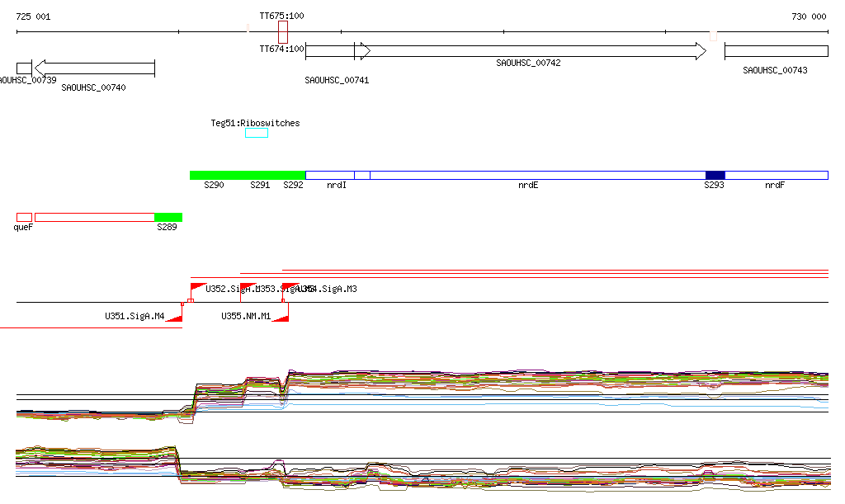845x504 pixels.
Task: Click the green S289 segment
Action: (168, 217)
